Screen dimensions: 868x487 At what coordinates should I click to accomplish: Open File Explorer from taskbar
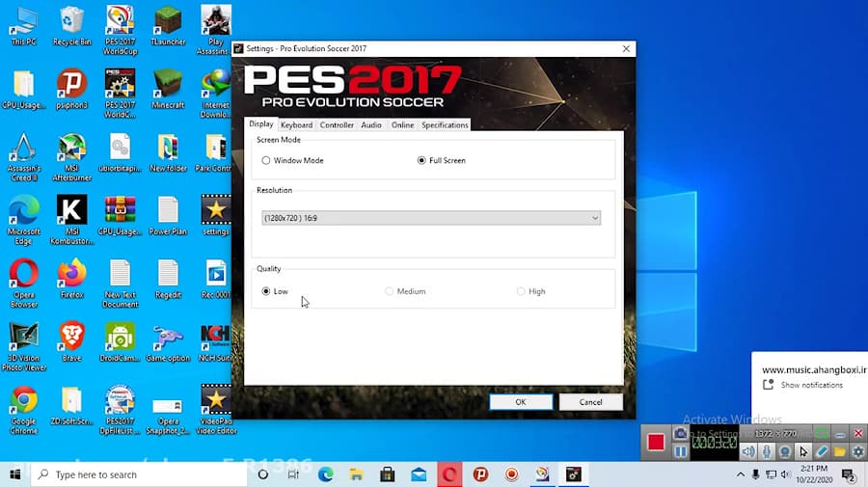tap(356, 474)
